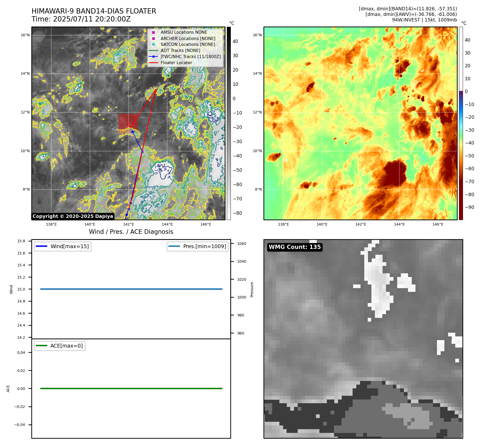Click the Guam island outline on left map
481x448 pixels.
(182, 85)
